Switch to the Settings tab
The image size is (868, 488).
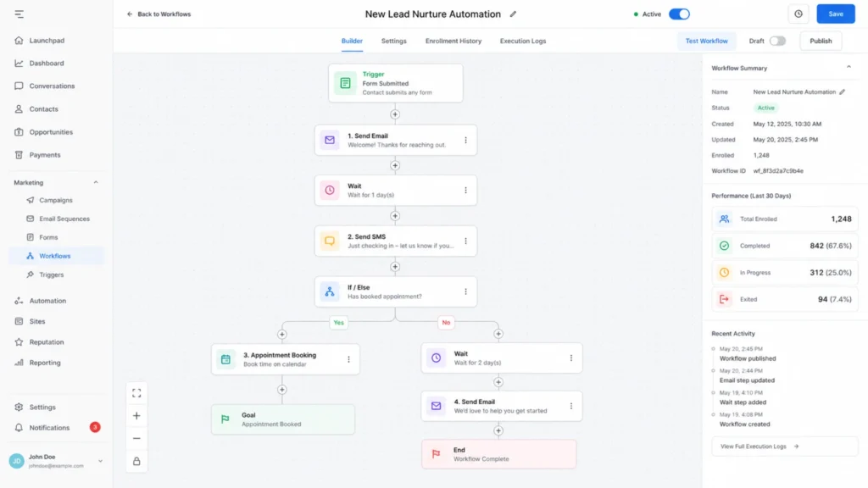click(x=393, y=41)
